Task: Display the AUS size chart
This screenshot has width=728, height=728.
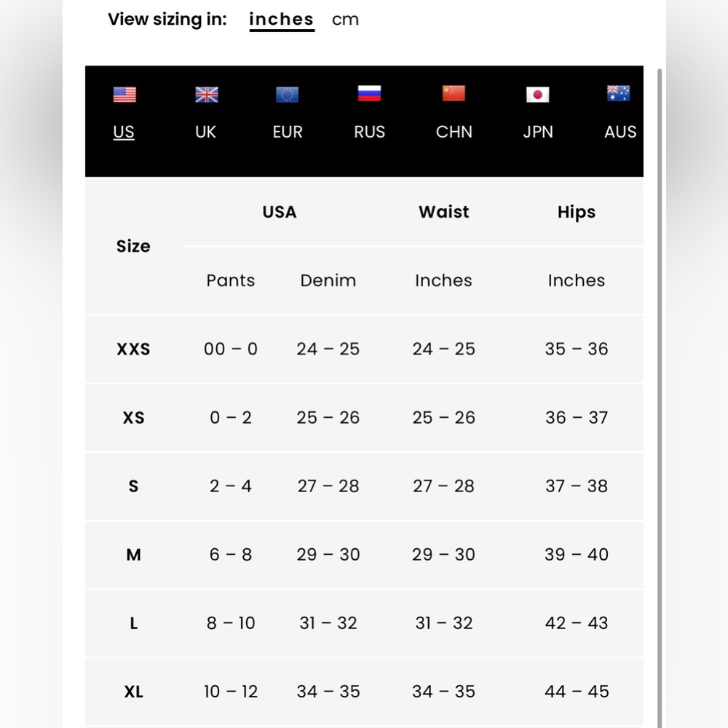Action: click(x=620, y=132)
